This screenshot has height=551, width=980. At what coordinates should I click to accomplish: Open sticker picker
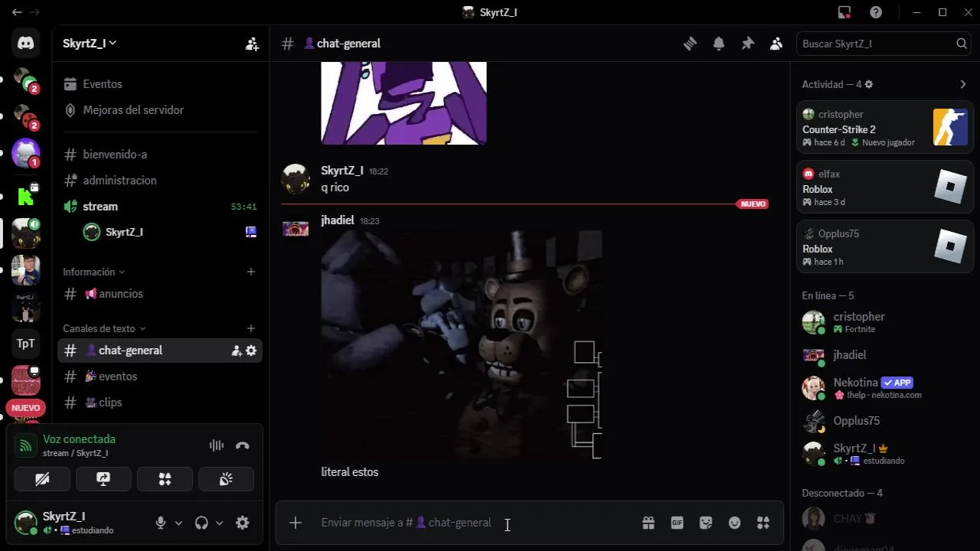[706, 523]
